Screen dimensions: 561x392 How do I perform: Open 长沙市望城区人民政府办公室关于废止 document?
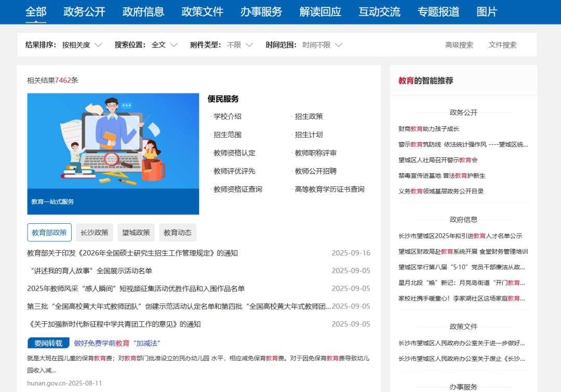point(462,359)
